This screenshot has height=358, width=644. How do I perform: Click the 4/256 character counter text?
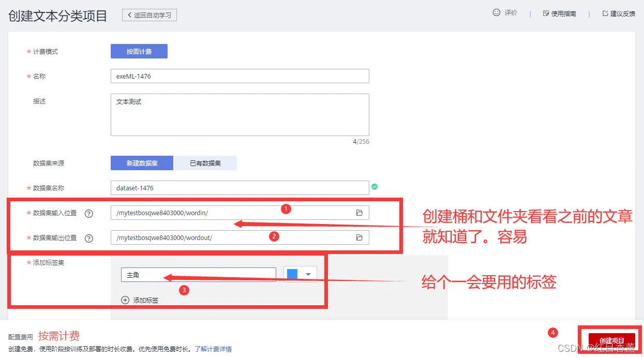coord(361,142)
